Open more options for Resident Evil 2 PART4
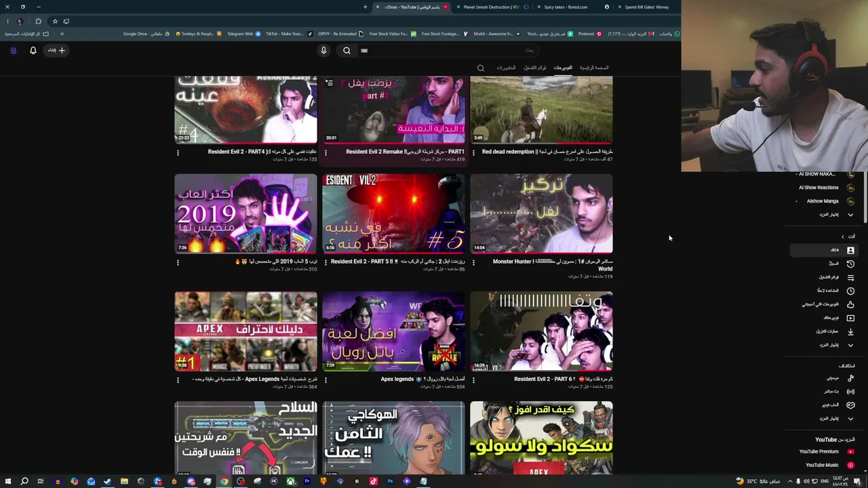Image resolution: width=868 pixels, height=488 pixels. pos(178,152)
